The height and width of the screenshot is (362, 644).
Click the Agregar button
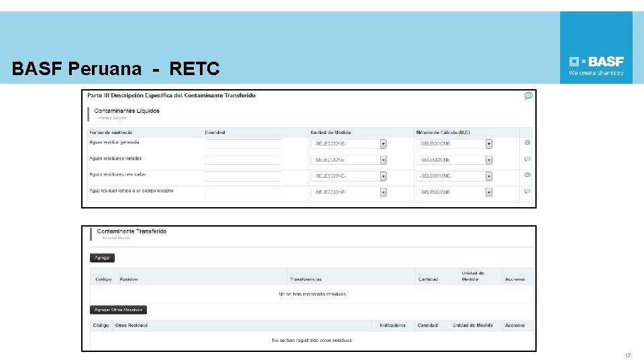point(102,257)
